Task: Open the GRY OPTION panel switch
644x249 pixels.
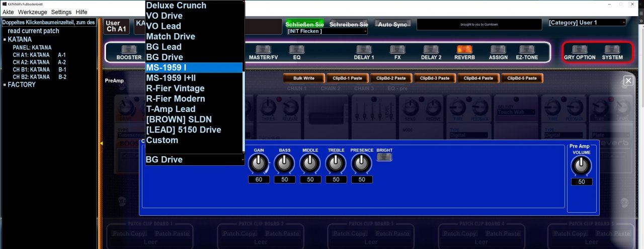Action: point(580,49)
